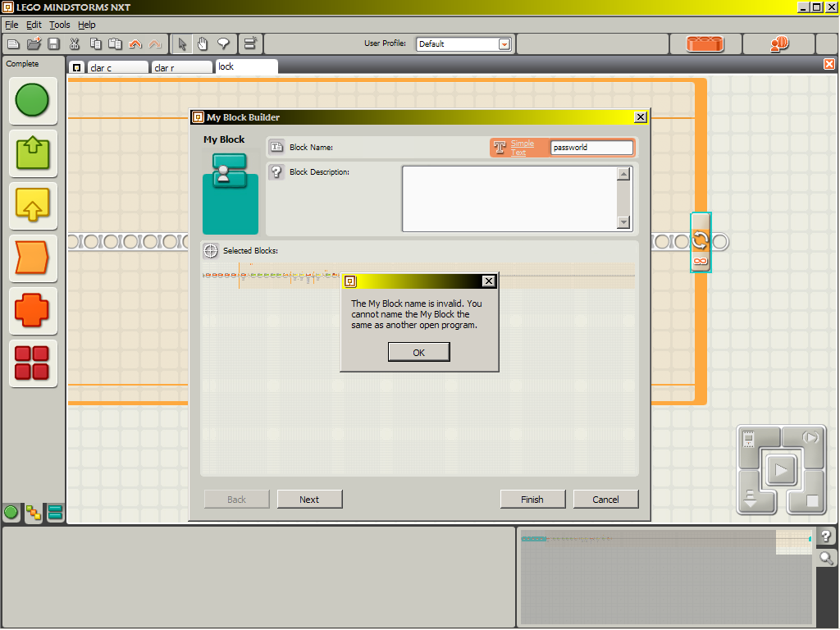This screenshot has width=840, height=630.
Task: Open the File menu
Action: coord(11,25)
